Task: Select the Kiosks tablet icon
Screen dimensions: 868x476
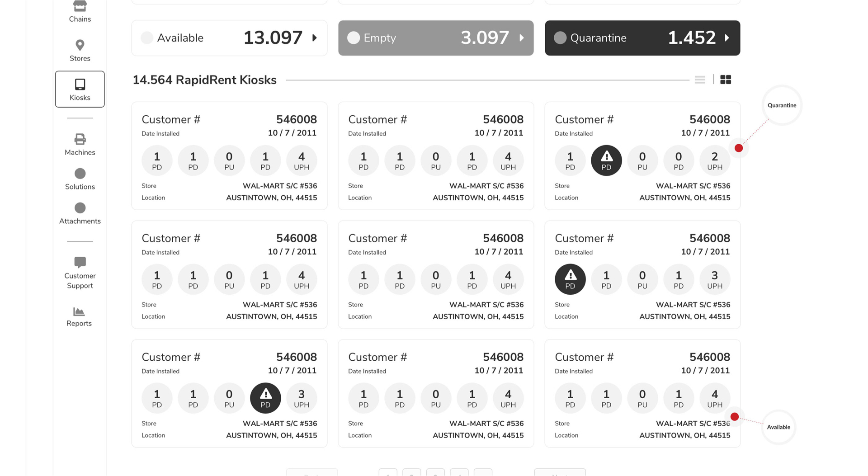Action: tap(80, 85)
